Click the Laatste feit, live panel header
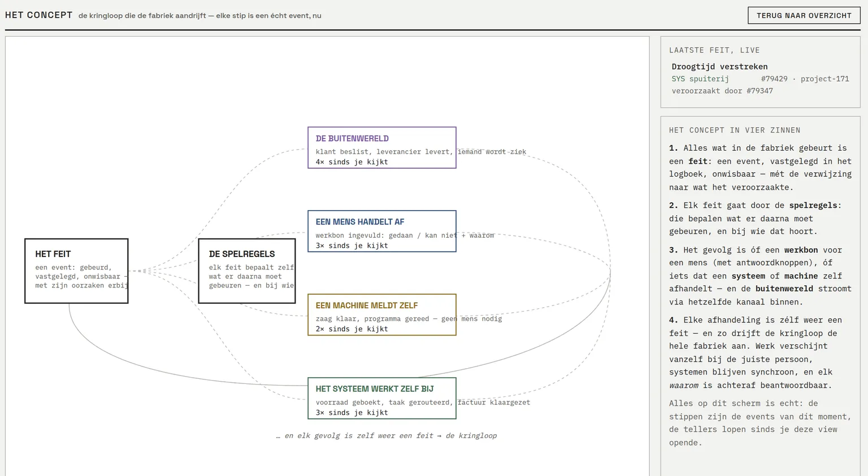The width and height of the screenshot is (868, 476). [714, 50]
